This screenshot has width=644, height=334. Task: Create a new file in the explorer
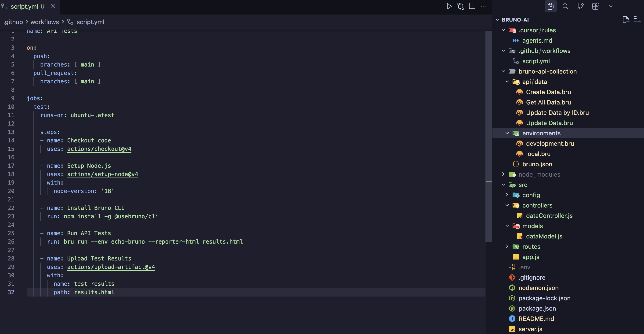pyautogui.click(x=626, y=20)
